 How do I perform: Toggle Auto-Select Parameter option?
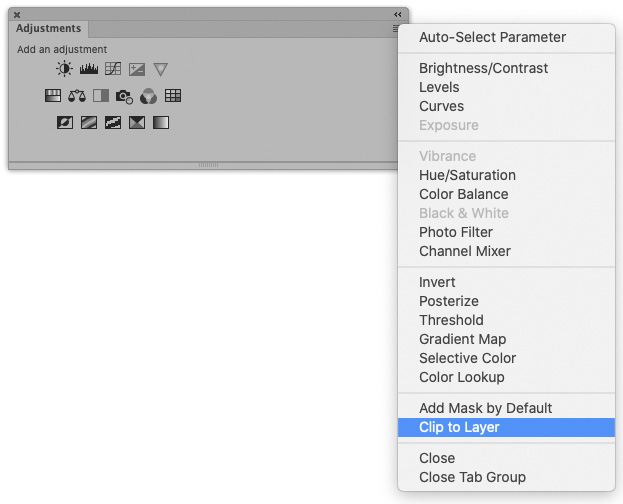tap(492, 37)
